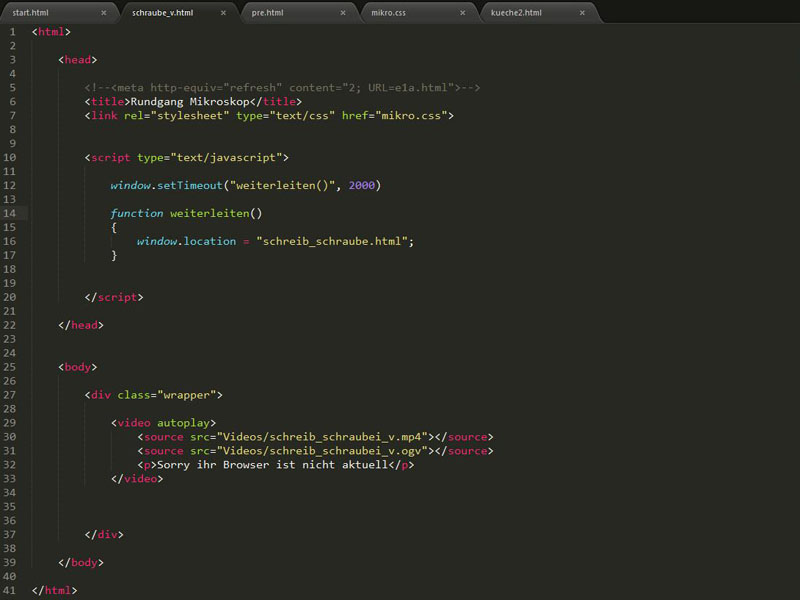Screen dimensions: 800x600
Task: Activate the schraube_v.html tab
Action: click(x=162, y=13)
